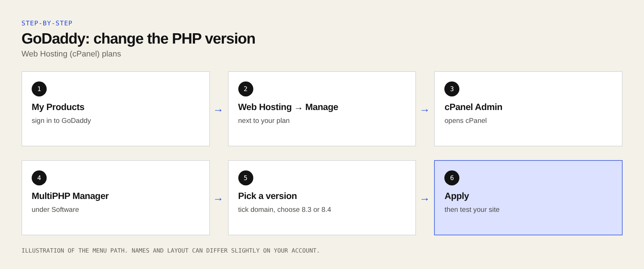Viewport: 644px width, 269px height.
Task: Click the "cPanel Admin" step title
Action: coord(473,107)
